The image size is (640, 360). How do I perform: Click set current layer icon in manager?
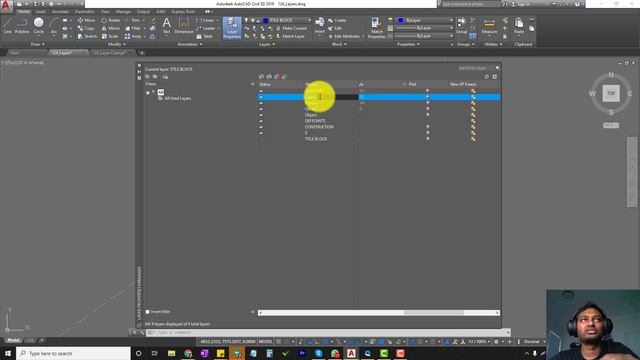[284, 76]
